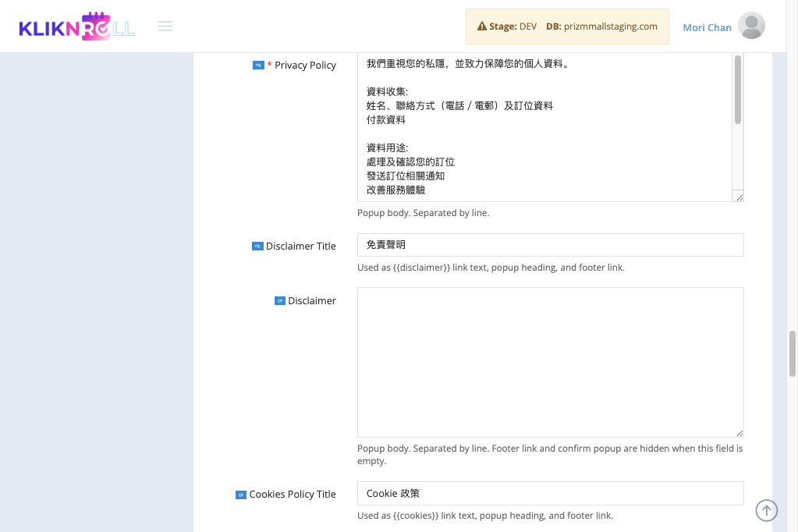
Task: Click the Disclaimer textarea resize handle
Action: coord(739,433)
